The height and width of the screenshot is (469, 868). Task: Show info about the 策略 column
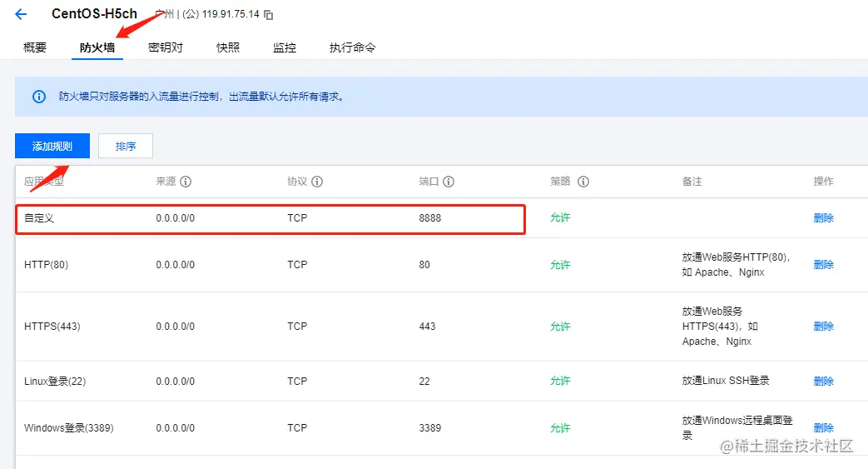coord(583,182)
